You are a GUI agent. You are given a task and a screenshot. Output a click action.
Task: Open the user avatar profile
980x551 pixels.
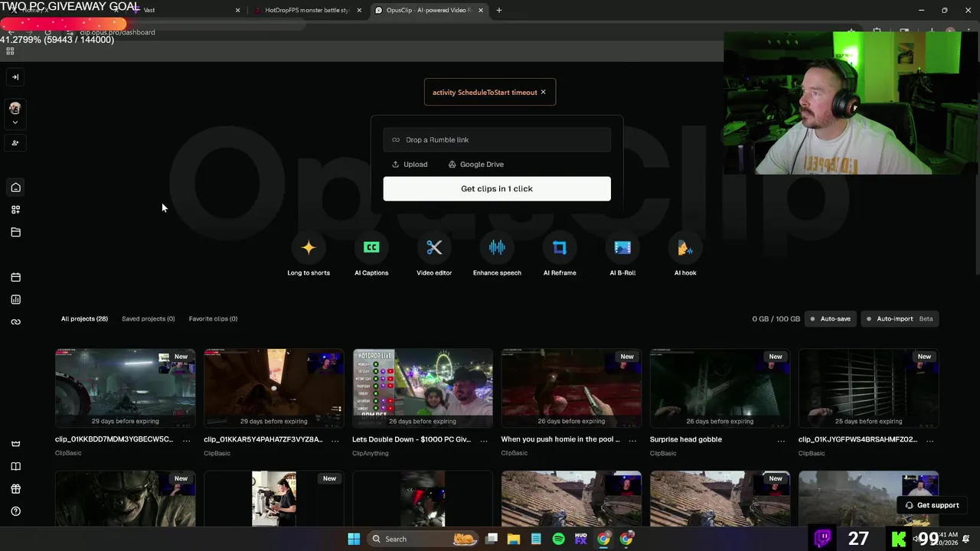click(x=15, y=108)
